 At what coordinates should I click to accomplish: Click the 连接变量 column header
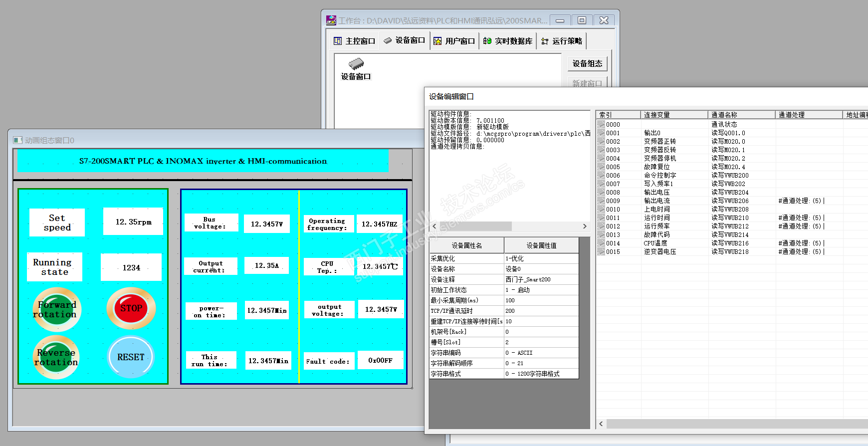(674, 115)
